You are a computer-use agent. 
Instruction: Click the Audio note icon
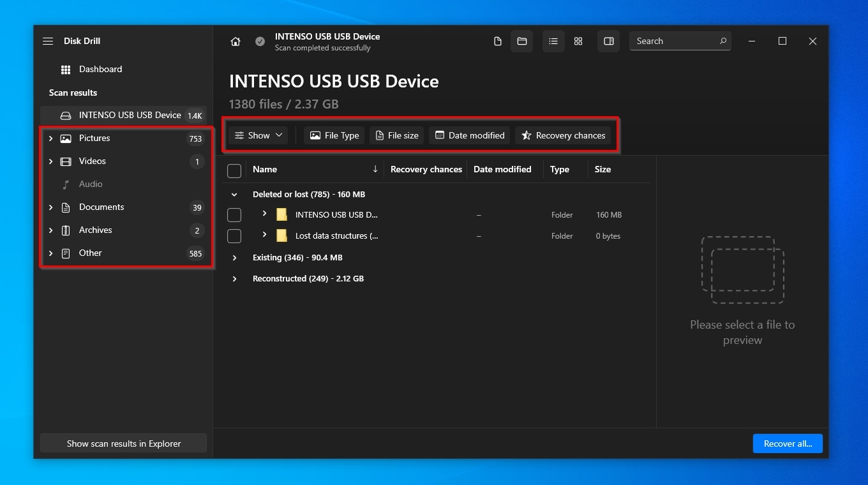point(66,184)
